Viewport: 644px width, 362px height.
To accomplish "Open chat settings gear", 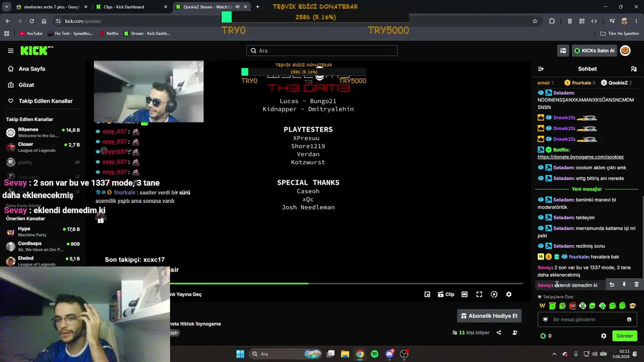I will point(604,336).
